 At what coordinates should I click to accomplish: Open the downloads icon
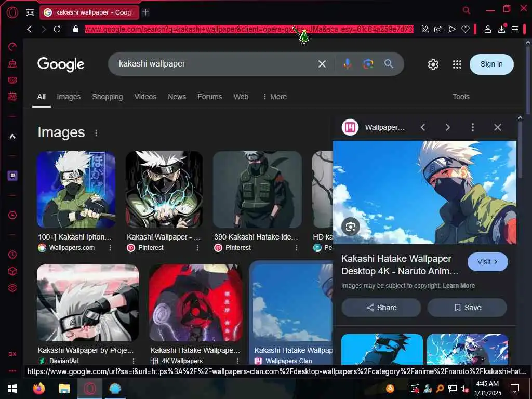tap(501, 29)
